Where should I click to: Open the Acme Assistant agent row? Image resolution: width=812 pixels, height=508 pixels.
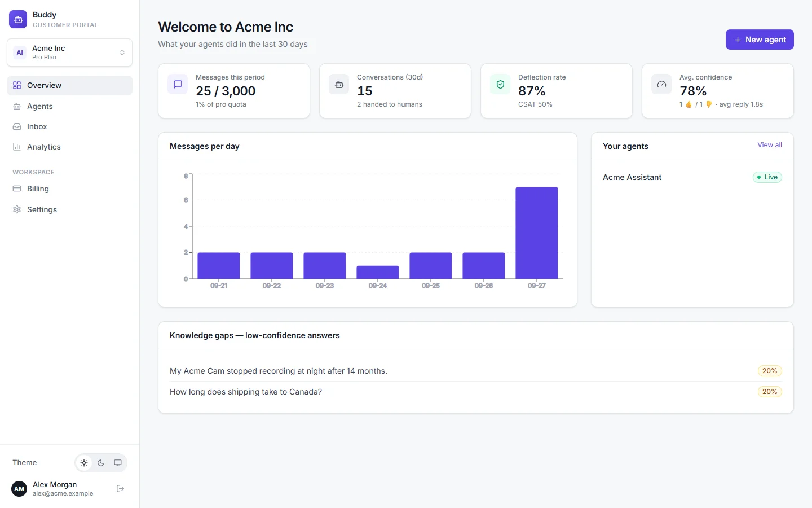(x=692, y=177)
